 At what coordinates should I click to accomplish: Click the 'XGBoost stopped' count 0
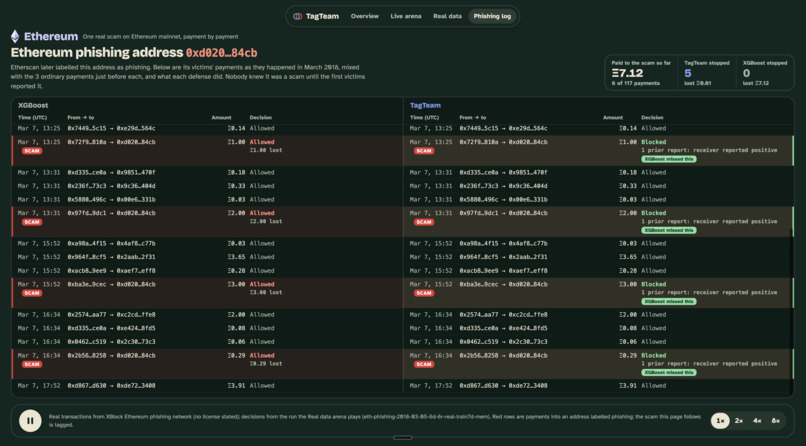(746, 73)
